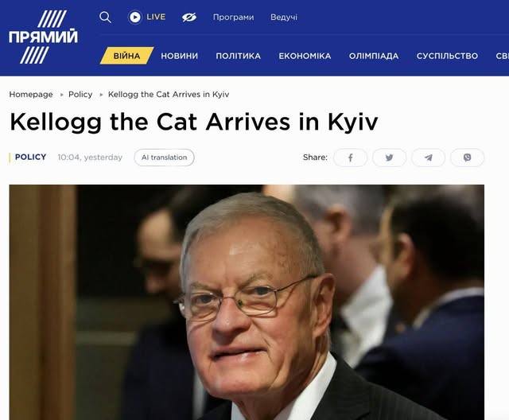Click the Прямий channel logo

43,37
